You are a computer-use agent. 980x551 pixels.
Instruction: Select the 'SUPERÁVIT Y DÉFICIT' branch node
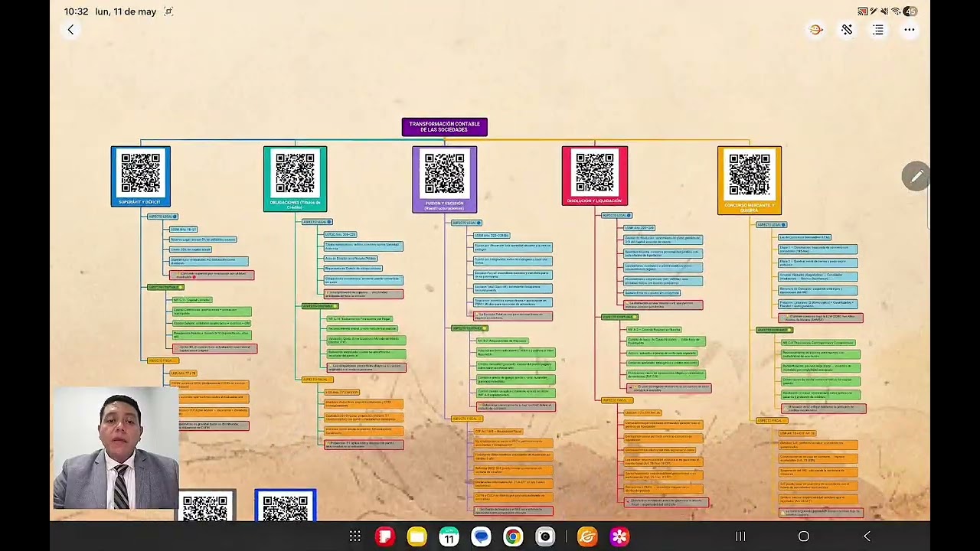(141, 177)
